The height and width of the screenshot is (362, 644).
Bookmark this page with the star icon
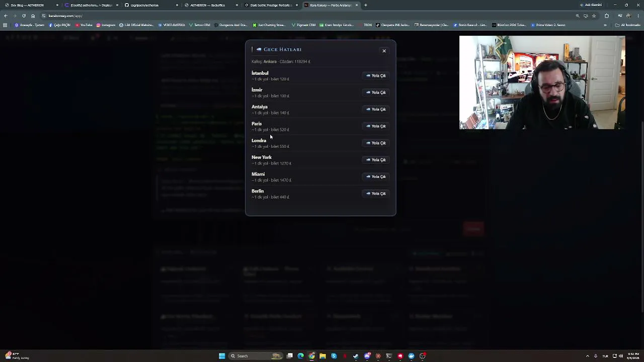[x=594, y=16]
